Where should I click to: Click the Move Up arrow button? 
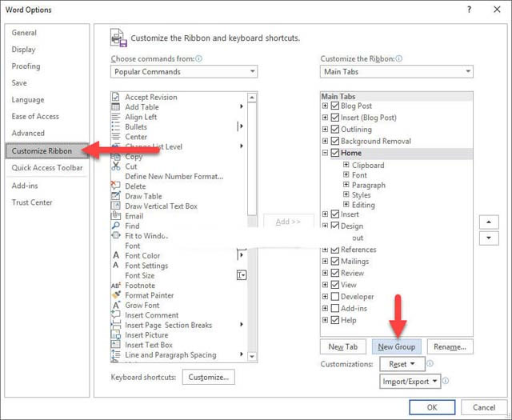coord(489,222)
